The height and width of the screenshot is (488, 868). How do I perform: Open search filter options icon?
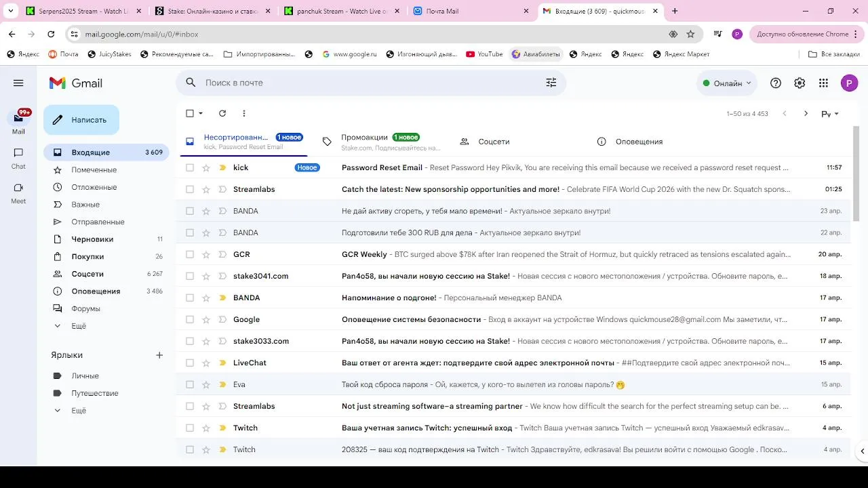click(x=551, y=83)
